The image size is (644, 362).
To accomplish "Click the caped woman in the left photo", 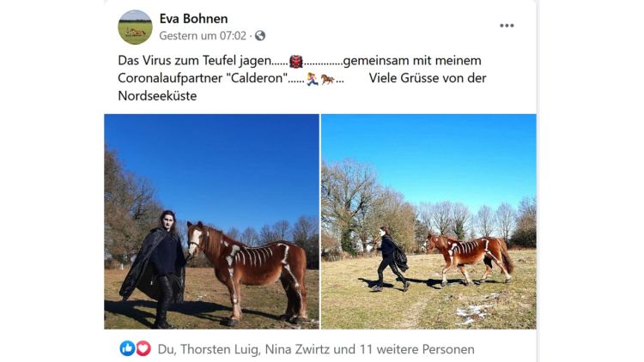I will pos(154,268).
